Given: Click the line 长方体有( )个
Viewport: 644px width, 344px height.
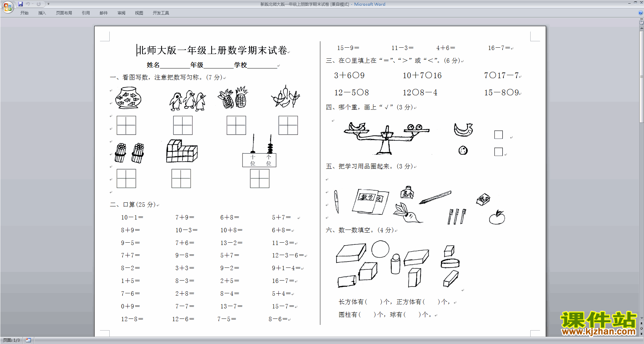Looking at the screenshot, I should (x=364, y=302).
